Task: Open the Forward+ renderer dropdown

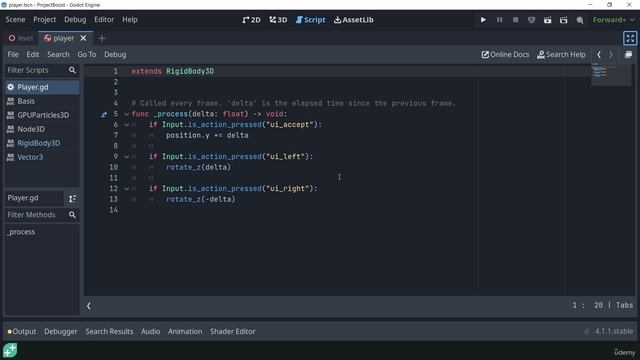Action: [x=613, y=20]
